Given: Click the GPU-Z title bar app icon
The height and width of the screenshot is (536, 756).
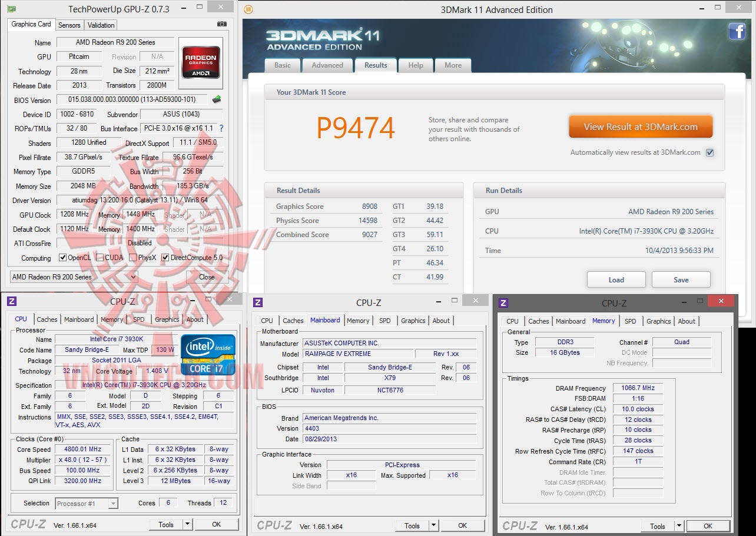Looking at the screenshot, I should pos(11,9).
